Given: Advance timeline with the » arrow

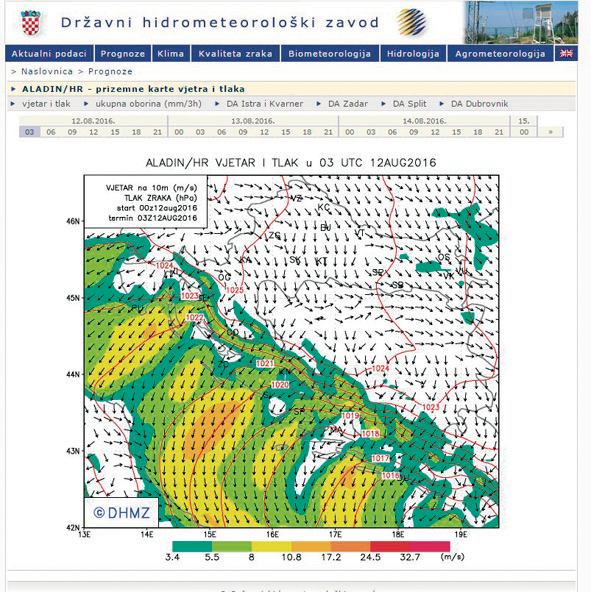Looking at the screenshot, I should pos(550,132).
